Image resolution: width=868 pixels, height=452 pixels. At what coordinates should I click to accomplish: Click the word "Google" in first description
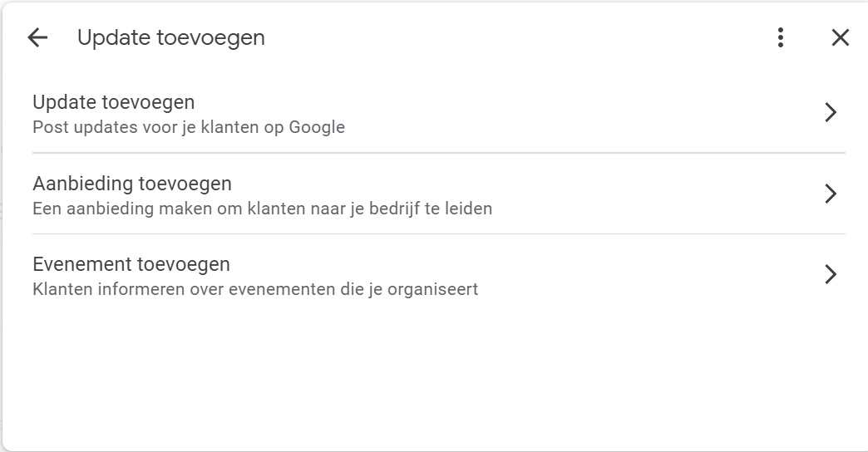point(317,127)
